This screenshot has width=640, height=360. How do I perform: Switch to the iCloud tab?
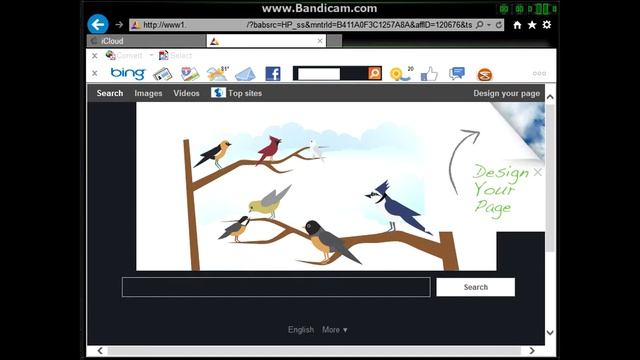click(146, 41)
